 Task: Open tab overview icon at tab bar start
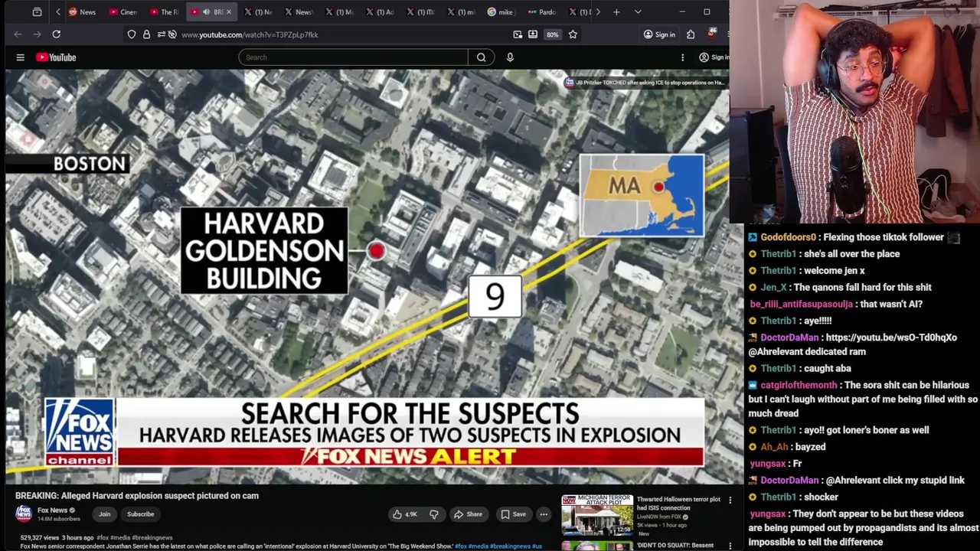click(x=37, y=11)
